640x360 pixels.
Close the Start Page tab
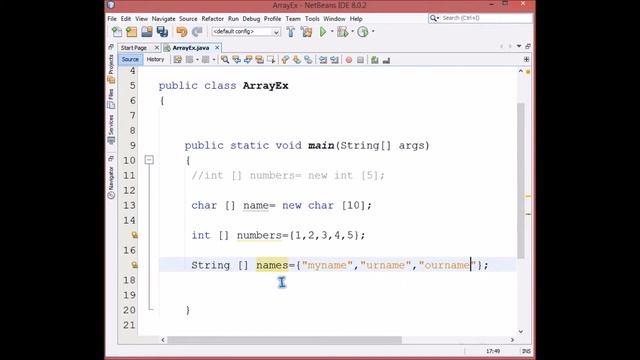click(157, 48)
